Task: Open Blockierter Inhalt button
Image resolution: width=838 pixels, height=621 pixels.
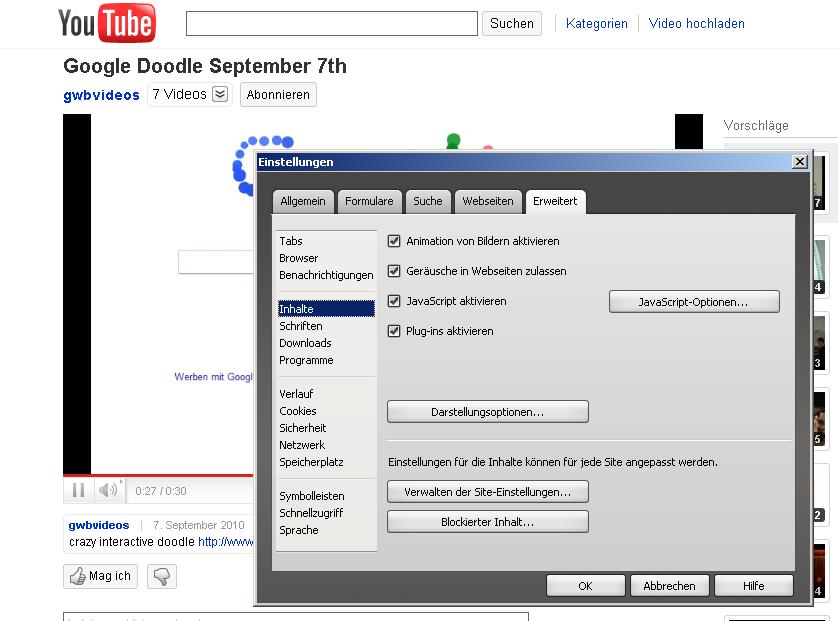Action: coord(487,522)
